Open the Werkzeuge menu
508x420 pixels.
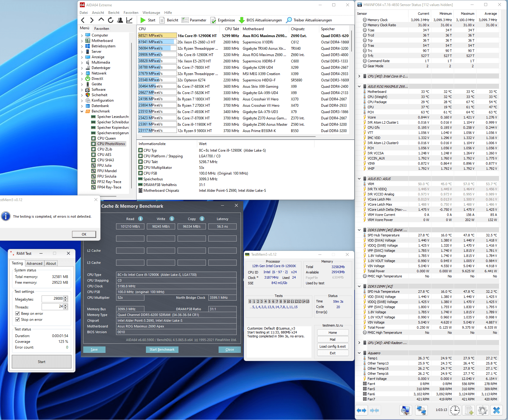[151, 13]
